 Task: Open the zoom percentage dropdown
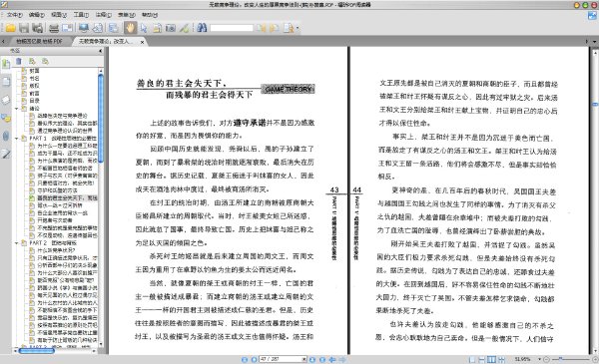click(539, 359)
